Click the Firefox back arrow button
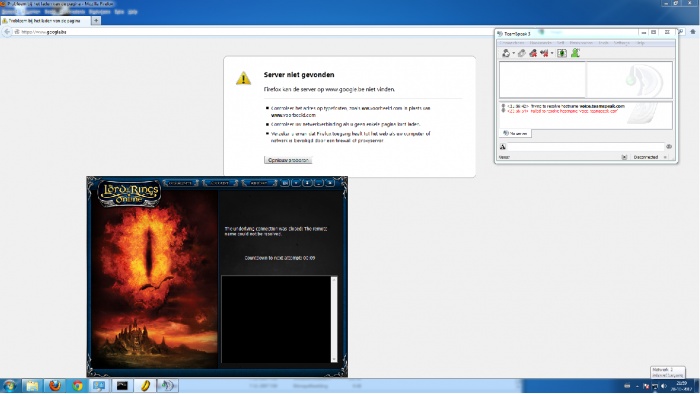700x394 pixels. click(7, 32)
